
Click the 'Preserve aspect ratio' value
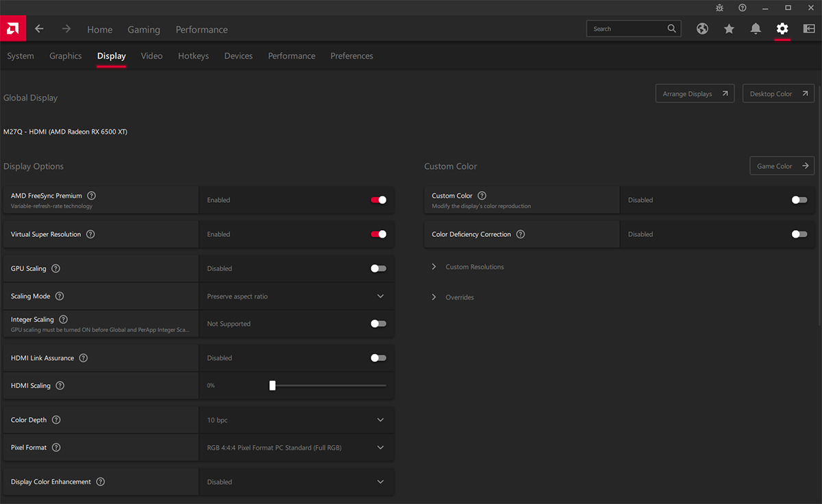238,297
